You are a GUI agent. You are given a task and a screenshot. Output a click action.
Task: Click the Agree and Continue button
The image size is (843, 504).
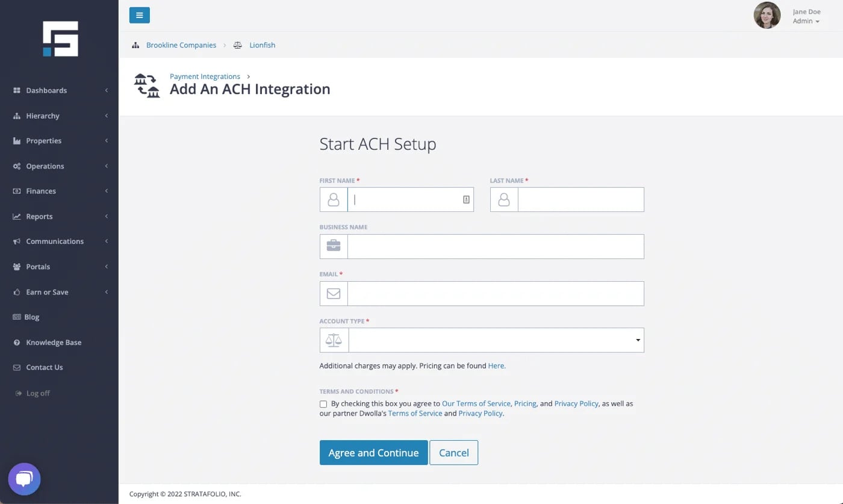(373, 453)
